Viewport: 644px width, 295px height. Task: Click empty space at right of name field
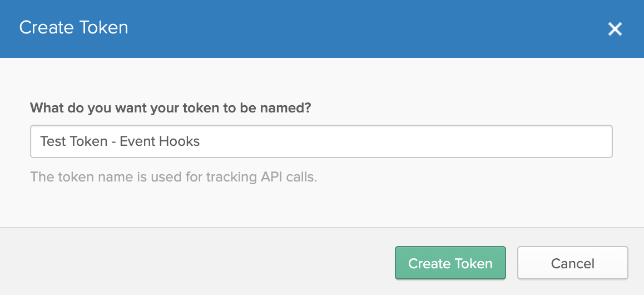pos(501,141)
